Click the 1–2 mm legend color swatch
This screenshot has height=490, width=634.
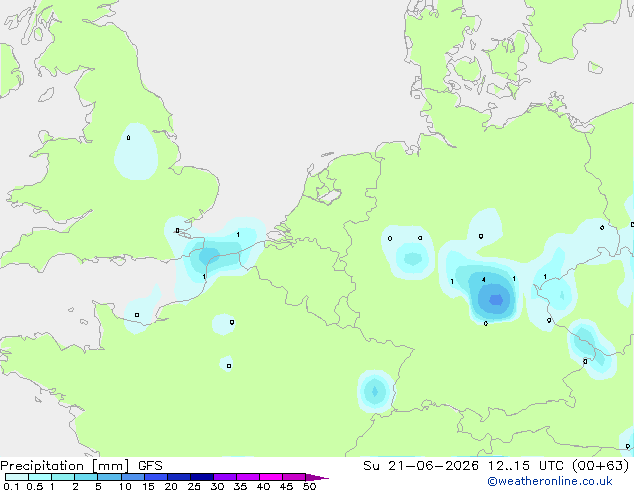(63, 477)
